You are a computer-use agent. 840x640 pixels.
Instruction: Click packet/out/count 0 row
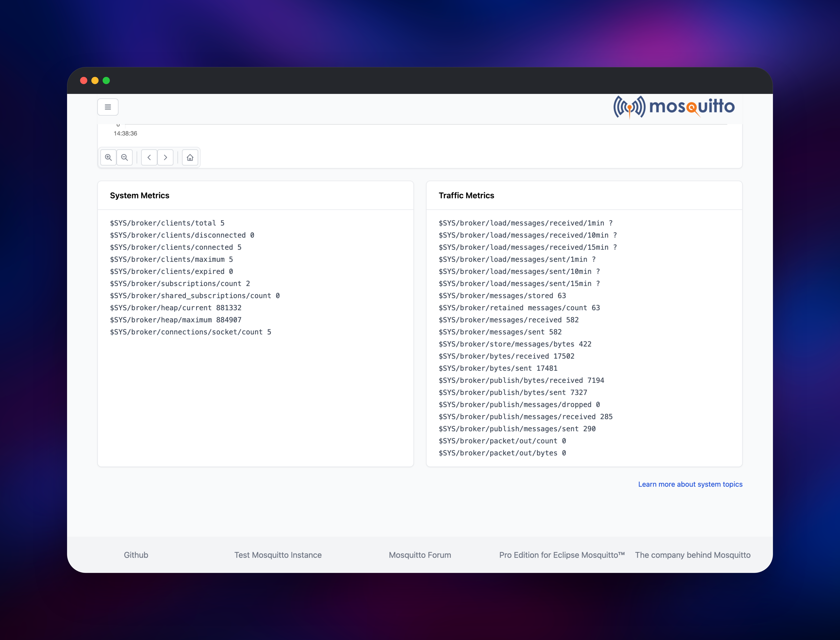point(502,441)
